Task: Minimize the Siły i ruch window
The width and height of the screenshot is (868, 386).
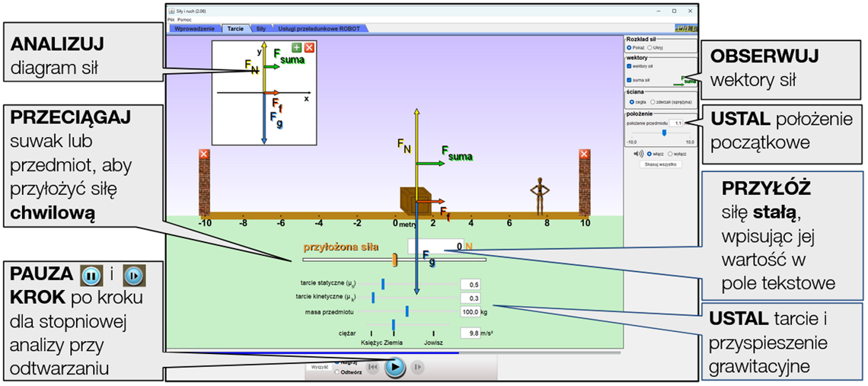Action: click(x=658, y=11)
